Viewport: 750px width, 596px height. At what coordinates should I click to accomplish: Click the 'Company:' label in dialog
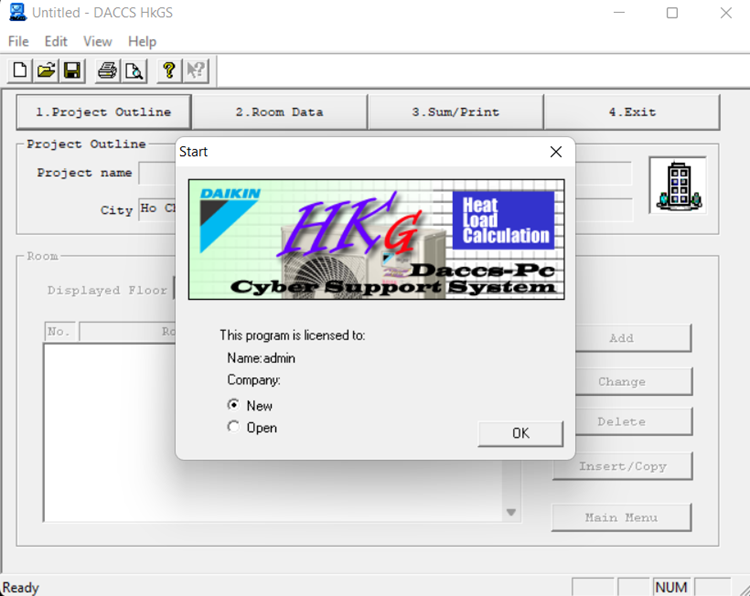254,380
